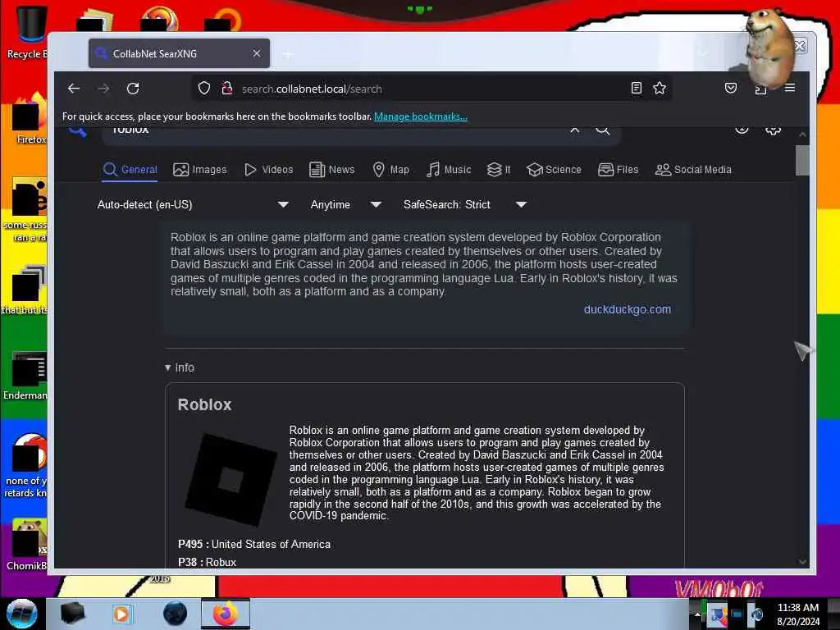
Task: Open Auto-detect (en-US) language dropdown
Action: (193, 204)
